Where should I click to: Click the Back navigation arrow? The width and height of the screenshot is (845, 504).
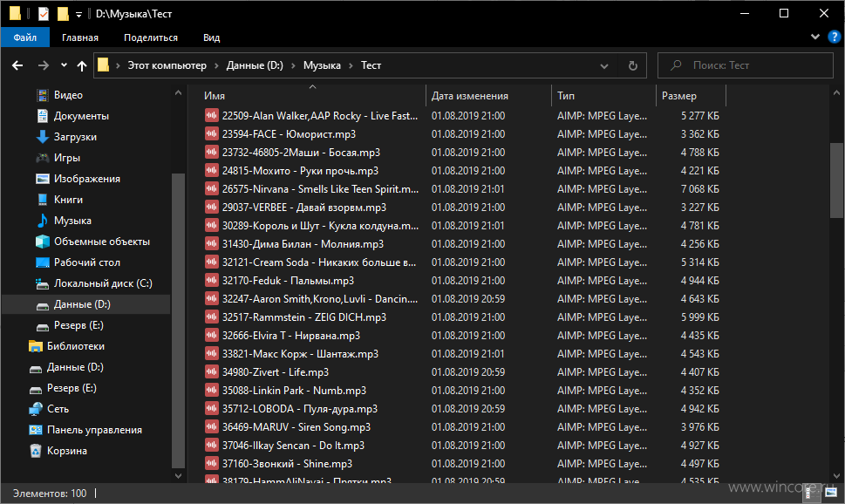click(17, 65)
